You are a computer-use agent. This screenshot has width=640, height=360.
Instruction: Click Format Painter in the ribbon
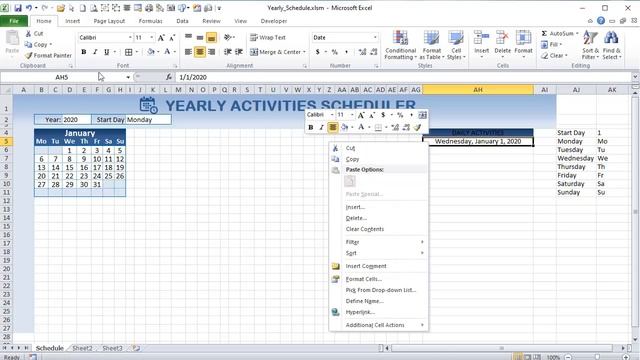point(48,55)
